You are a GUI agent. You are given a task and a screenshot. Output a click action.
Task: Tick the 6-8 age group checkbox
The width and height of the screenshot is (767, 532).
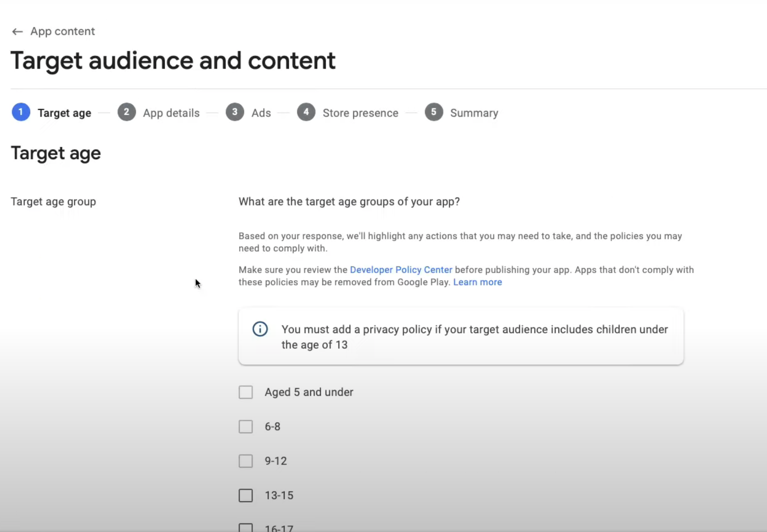(246, 427)
